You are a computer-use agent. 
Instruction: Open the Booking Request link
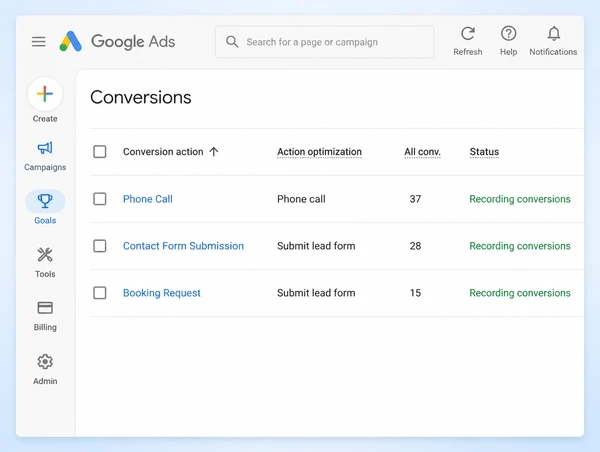coord(161,293)
